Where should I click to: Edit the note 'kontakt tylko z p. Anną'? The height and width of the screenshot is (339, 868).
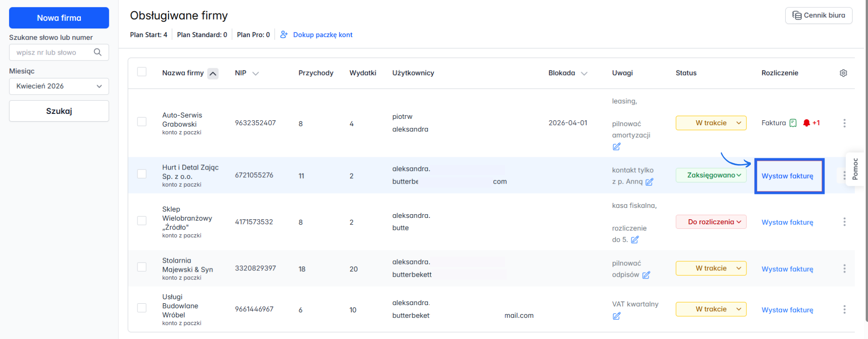pyautogui.click(x=649, y=182)
